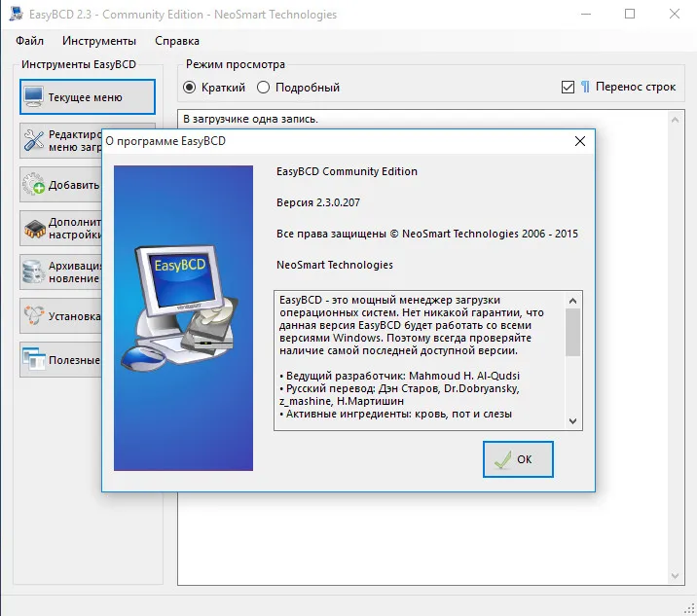Image resolution: width=697 pixels, height=616 pixels.
Task: Select the Краткий radio button
Action: tap(190, 88)
